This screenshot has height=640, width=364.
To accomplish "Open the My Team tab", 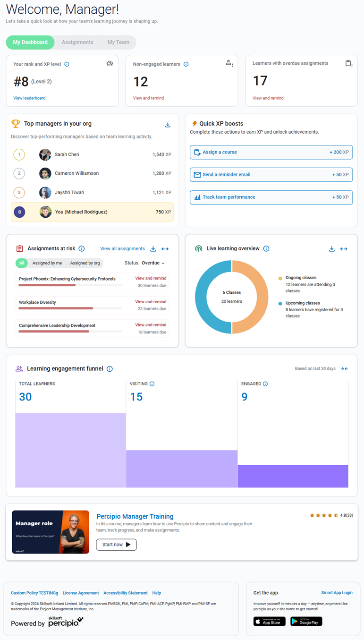I will click(118, 43).
